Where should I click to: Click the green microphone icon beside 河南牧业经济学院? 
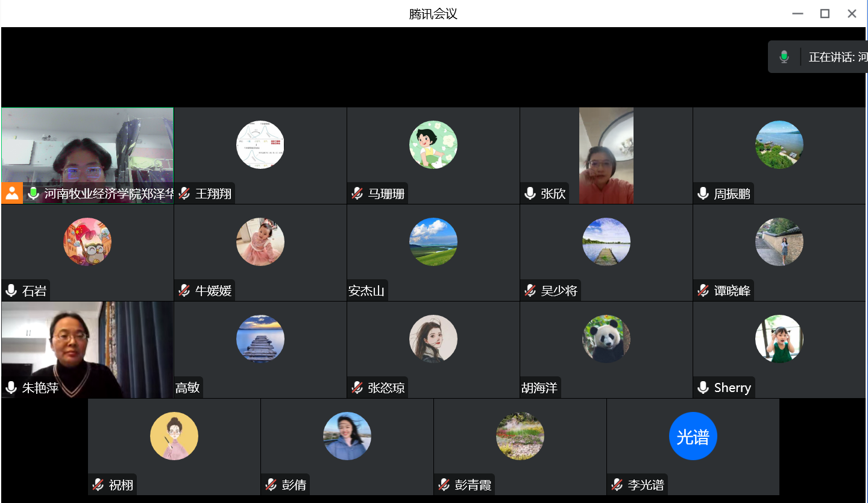(33, 194)
